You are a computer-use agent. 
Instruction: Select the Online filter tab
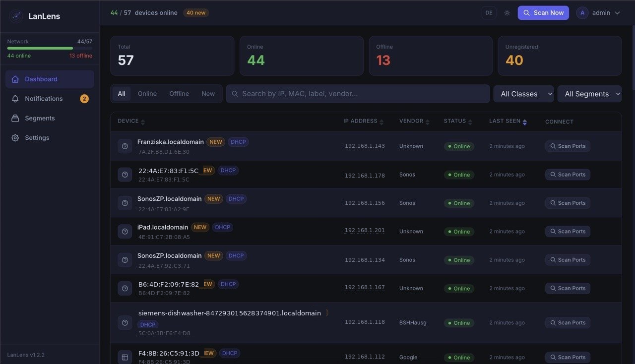click(147, 94)
